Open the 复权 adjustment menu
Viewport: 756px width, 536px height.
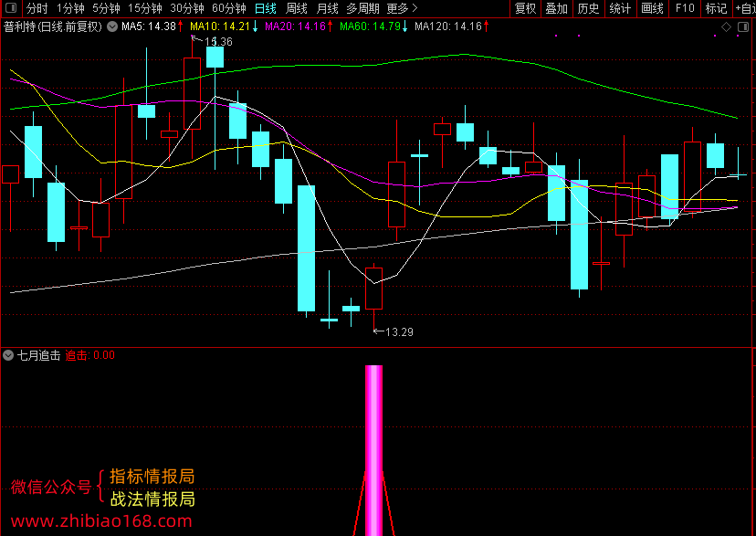(x=526, y=8)
